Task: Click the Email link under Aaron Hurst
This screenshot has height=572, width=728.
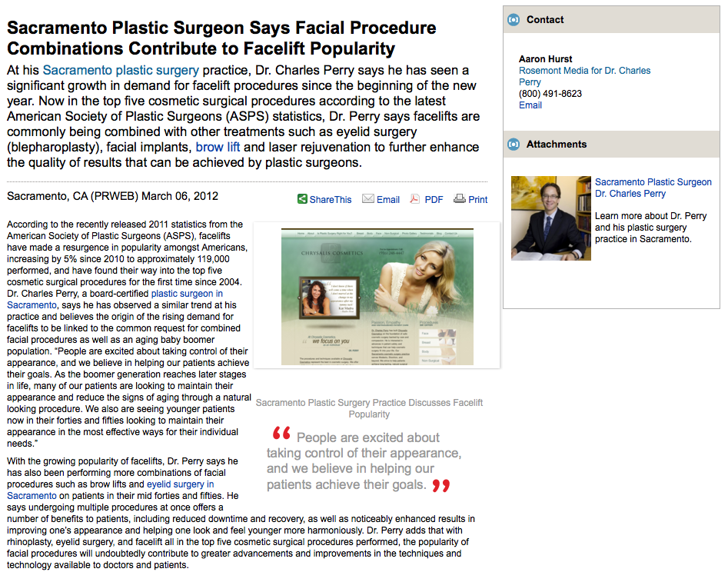Action: (x=530, y=105)
